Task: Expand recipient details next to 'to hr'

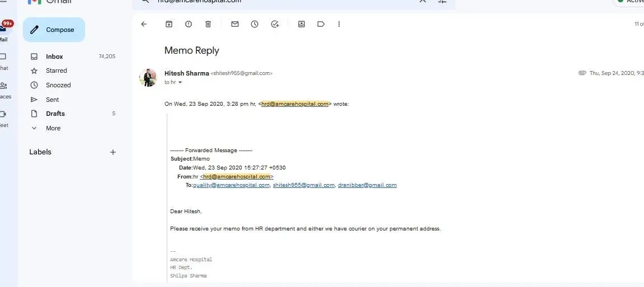Action: [x=180, y=83]
